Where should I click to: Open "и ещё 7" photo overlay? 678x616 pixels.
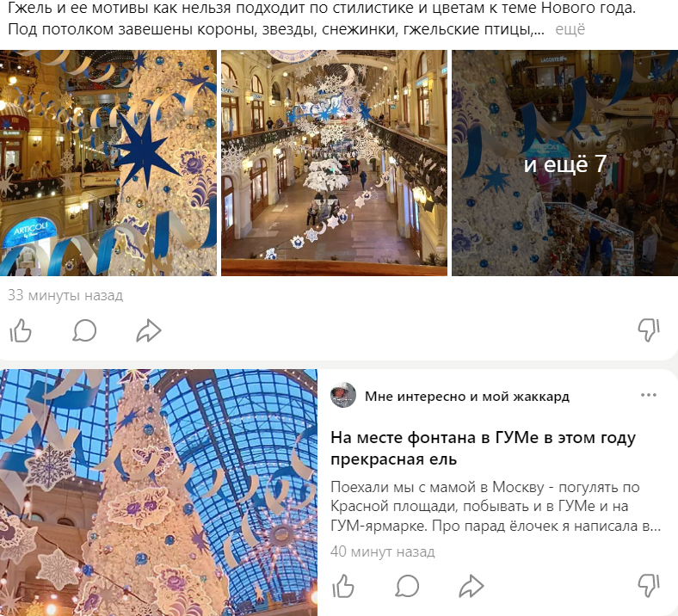(x=564, y=163)
